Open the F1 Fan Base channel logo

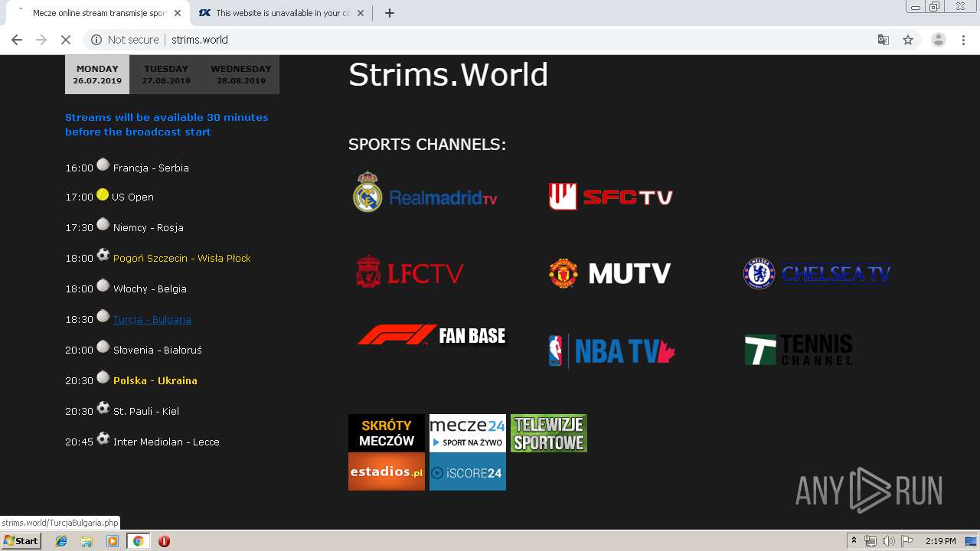coord(432,335)
